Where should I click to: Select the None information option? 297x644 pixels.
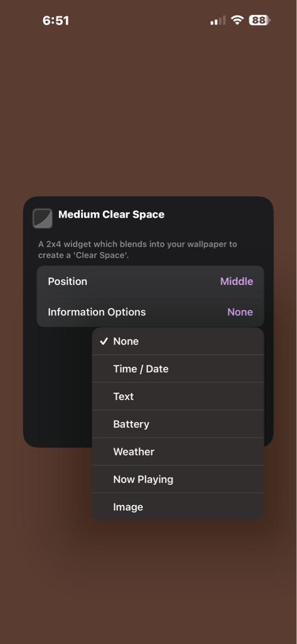(178, 341)
